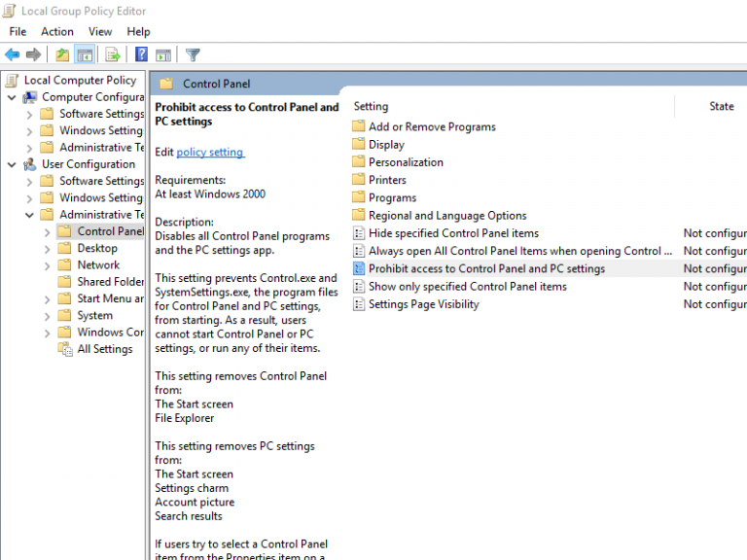This screenshot has height=560, width=747.
Task: Click folder icon next to Add or Remove Programs
Action: point(359,126)
